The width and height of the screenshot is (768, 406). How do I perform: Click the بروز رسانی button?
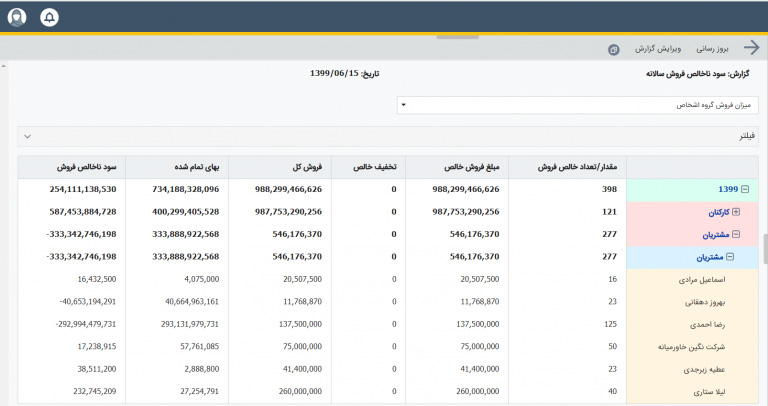point(712,49)
